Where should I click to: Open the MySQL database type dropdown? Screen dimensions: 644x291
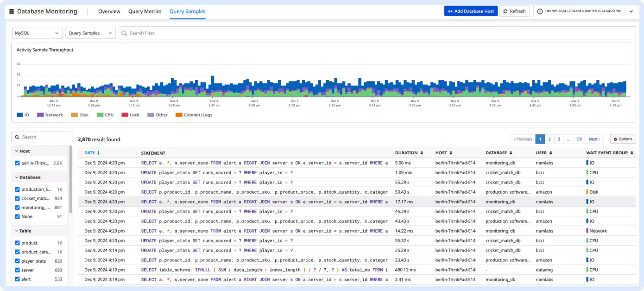click(37, 33)
